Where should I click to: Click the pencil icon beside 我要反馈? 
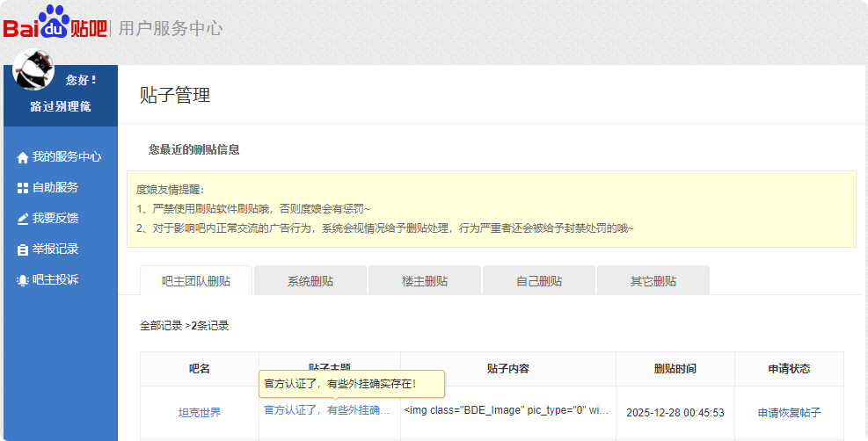(23, 219)
